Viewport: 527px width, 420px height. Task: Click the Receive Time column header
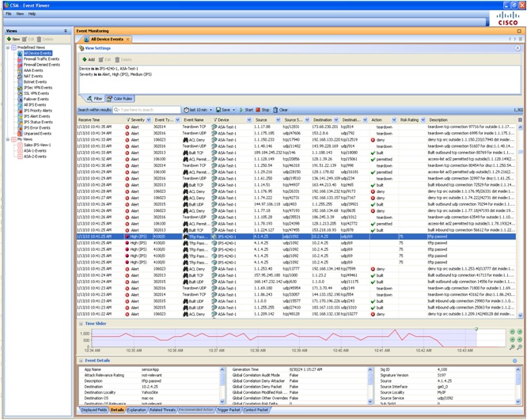point(100,120)
